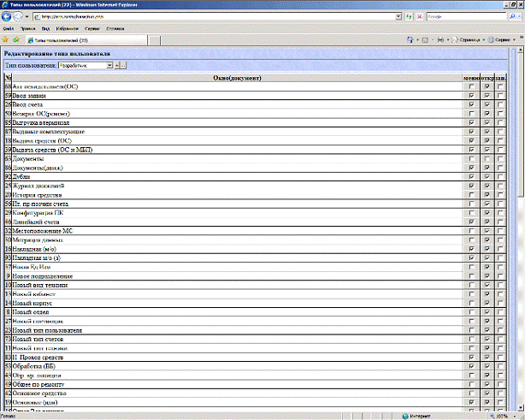Click the Print icon in command bar
The image size is (525, 420).
coord(441,39)
